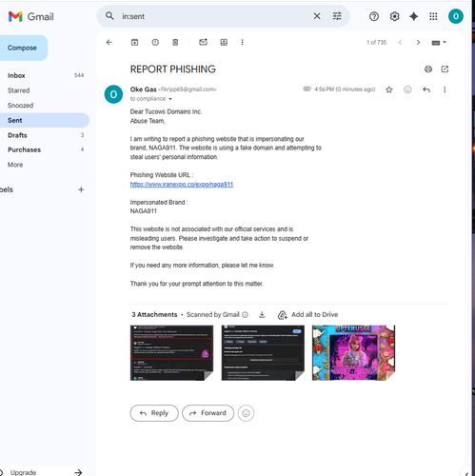Click the Upgrade link at bottom

click(x=23, y=472)
